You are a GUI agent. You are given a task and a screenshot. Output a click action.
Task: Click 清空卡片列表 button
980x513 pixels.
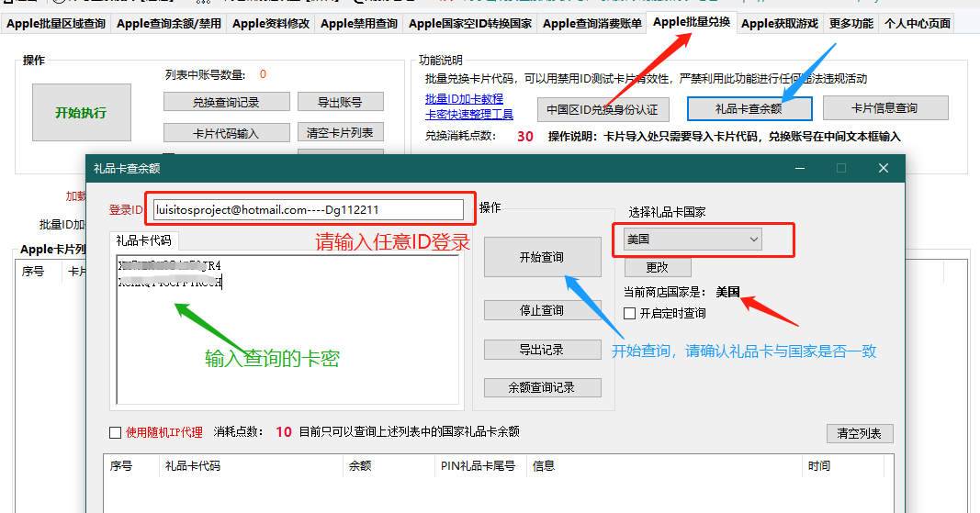tap(340, 132)
